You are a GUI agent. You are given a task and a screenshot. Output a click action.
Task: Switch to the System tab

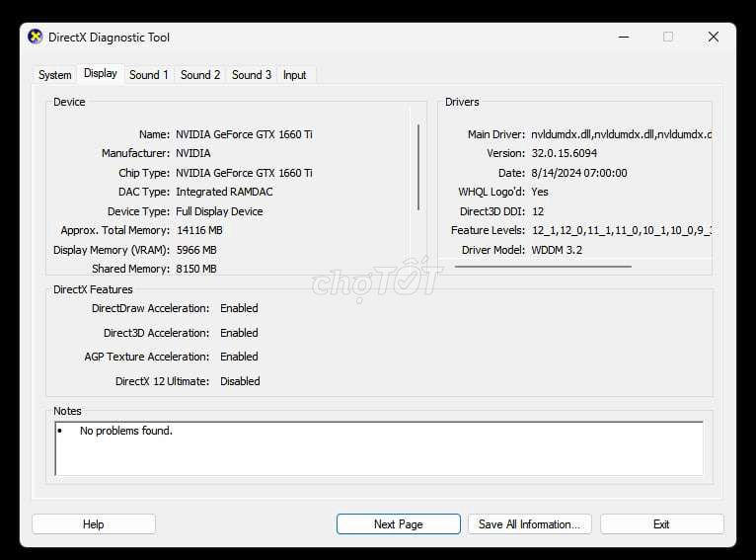(x=55, y=75)
